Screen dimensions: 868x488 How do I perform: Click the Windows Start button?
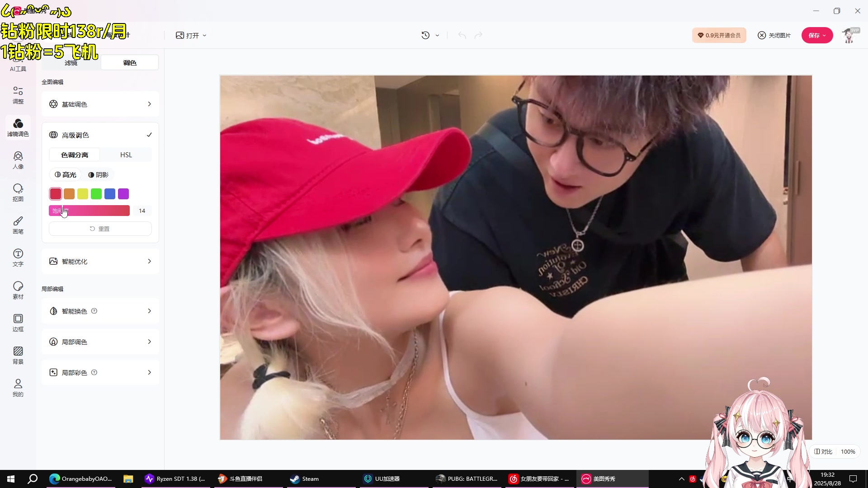tap(11, 479)
